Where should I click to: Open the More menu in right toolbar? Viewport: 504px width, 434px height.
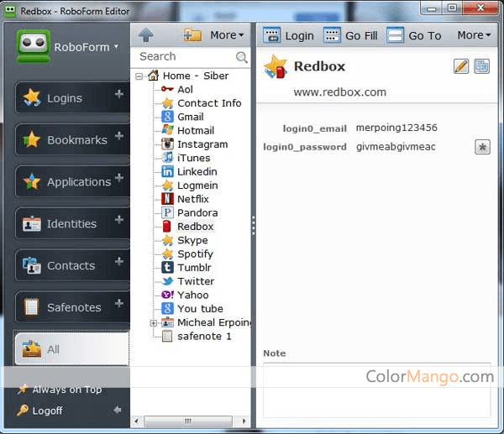point(474,35)
